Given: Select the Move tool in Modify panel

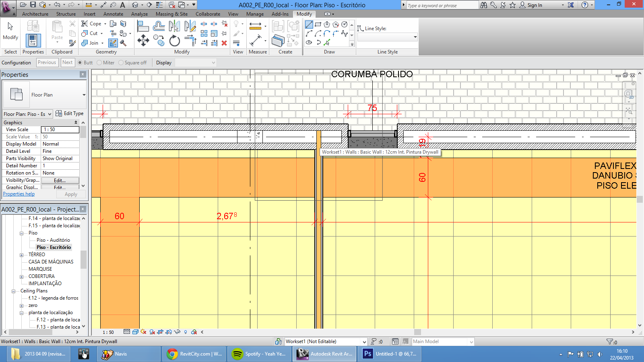Looking at the screenshot, I should click(x=143, y=40).
